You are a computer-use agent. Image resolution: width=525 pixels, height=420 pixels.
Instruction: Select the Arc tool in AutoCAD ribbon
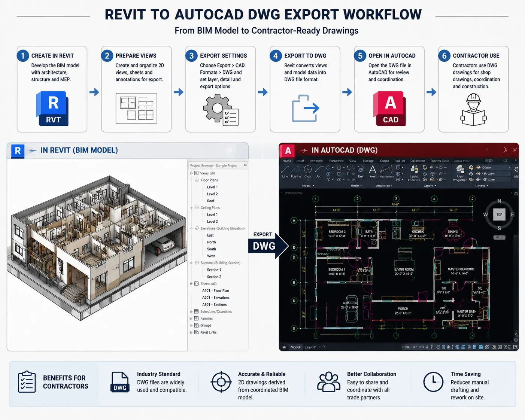(x=319, y=172)
